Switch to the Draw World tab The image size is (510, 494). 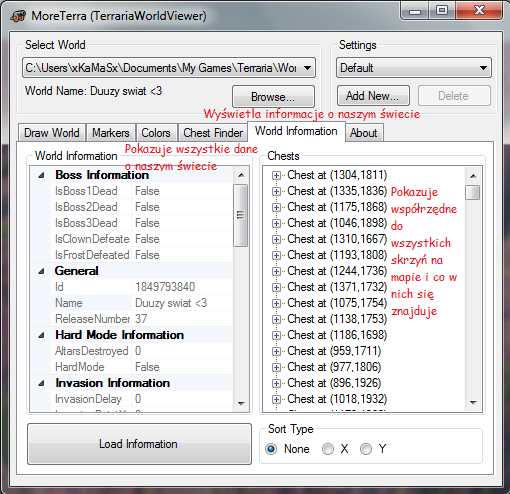[x=52, y=133]
